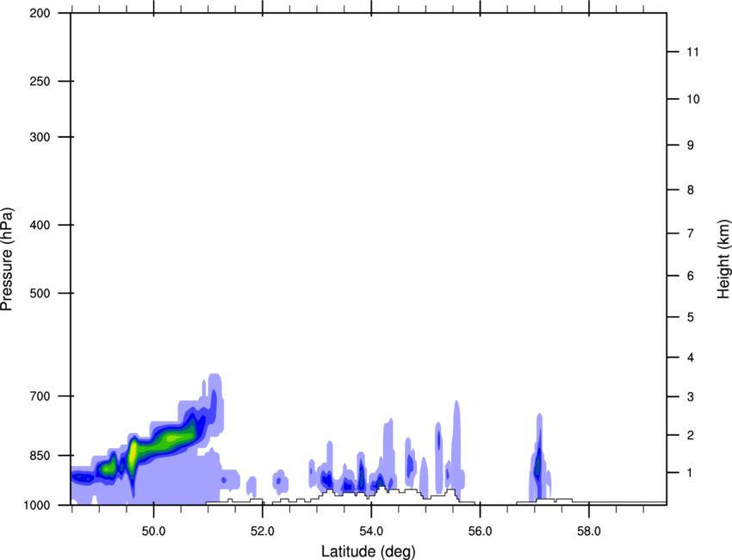Click the yellow contour maximum near 49.6 latitude
This screenshot has width=732, height=560.
(133, 452)
